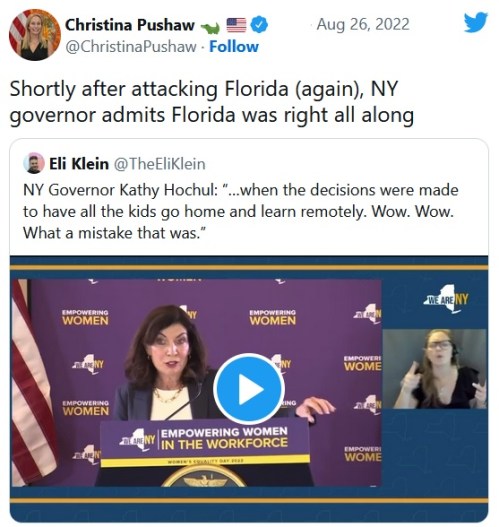The width and height of the screenshot is (499, 527).
Task: Click the Twitter bird logo
Action: (475, 22)
